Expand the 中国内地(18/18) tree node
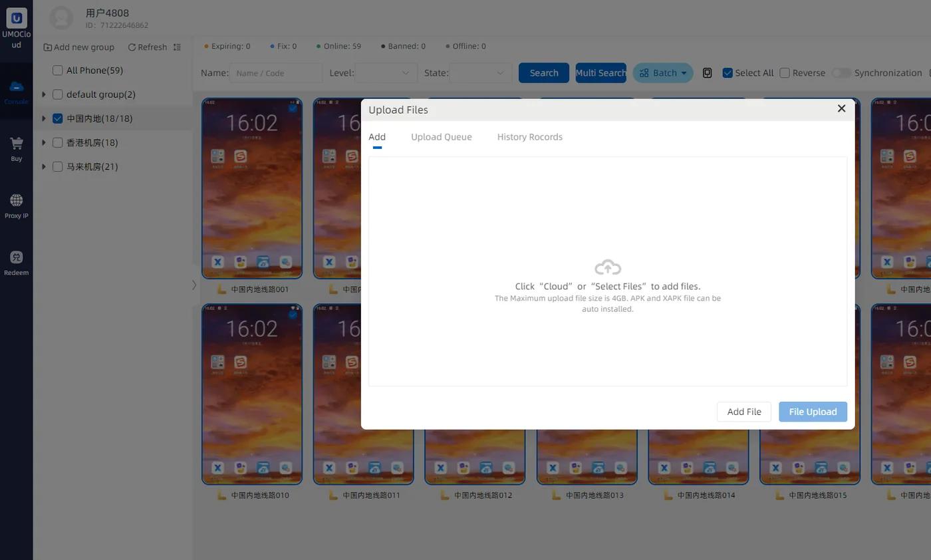The height and width of the screenshot is (560, 931). pos(44,118)
